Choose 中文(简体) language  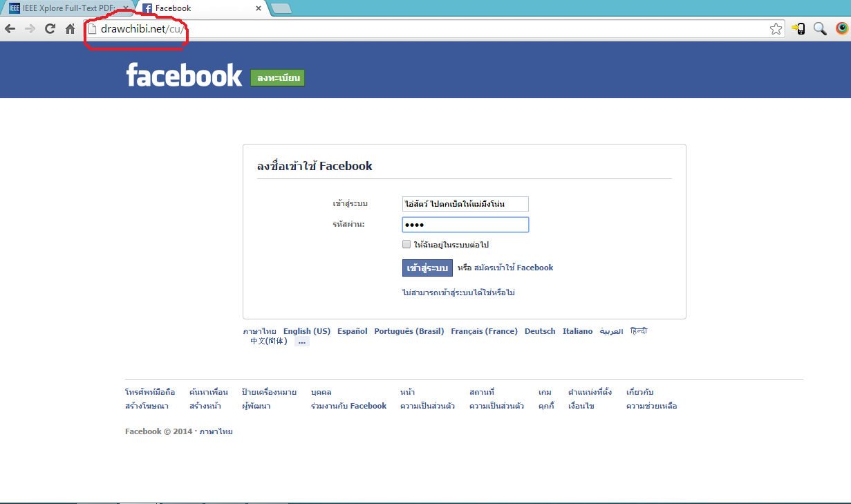tap(269, 341)
